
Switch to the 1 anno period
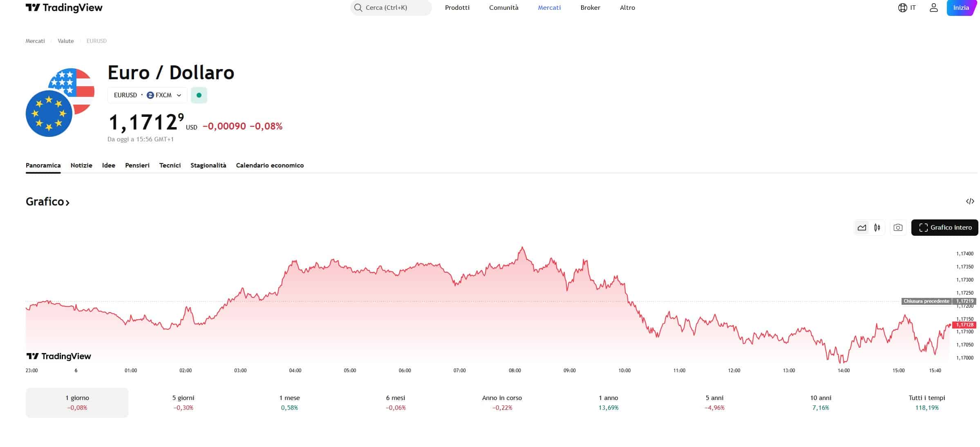608,402
